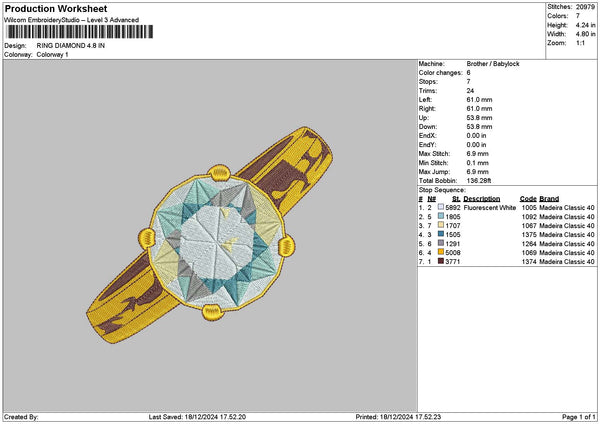Viewport: 600px width, 424px height.
Task: Click the dark maroon swatch beside 3771
Action: (441, 261)
